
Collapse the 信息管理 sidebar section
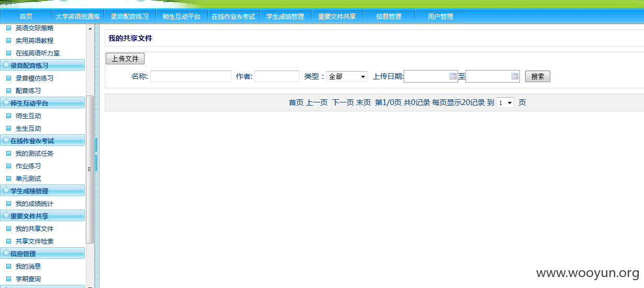click(42, 254)
